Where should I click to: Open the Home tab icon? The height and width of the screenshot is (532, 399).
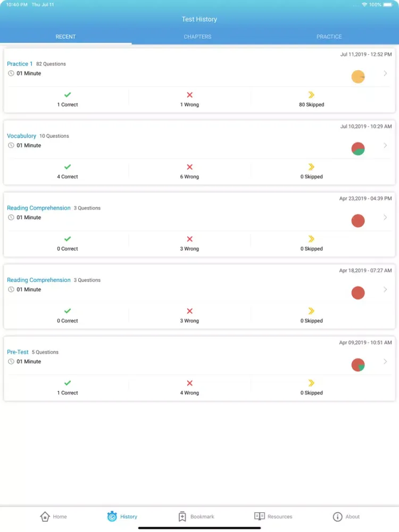point(45,517)
